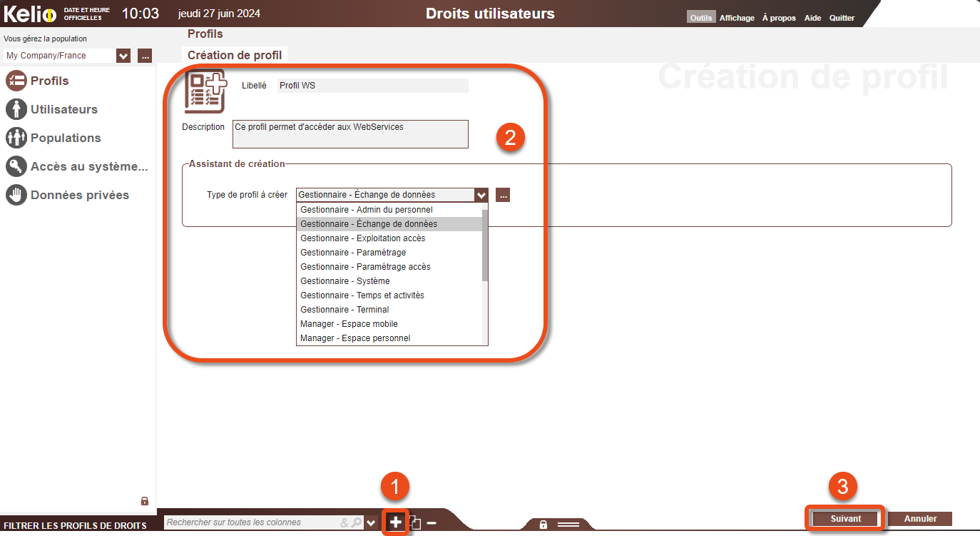The image size is (980, 536).
Task: Open the À propos menu
Action: coord(779,18)
